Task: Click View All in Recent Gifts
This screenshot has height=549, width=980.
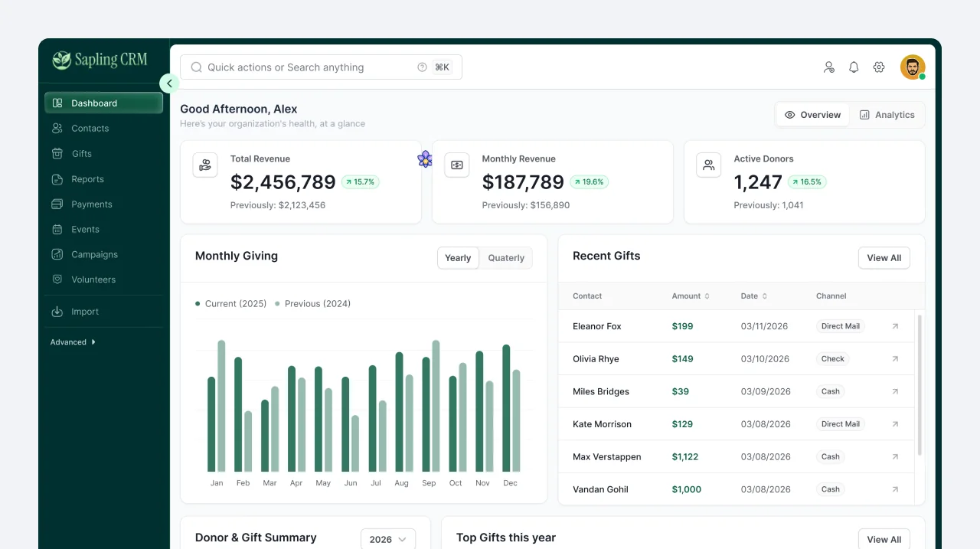Action: tap(884, 258)
